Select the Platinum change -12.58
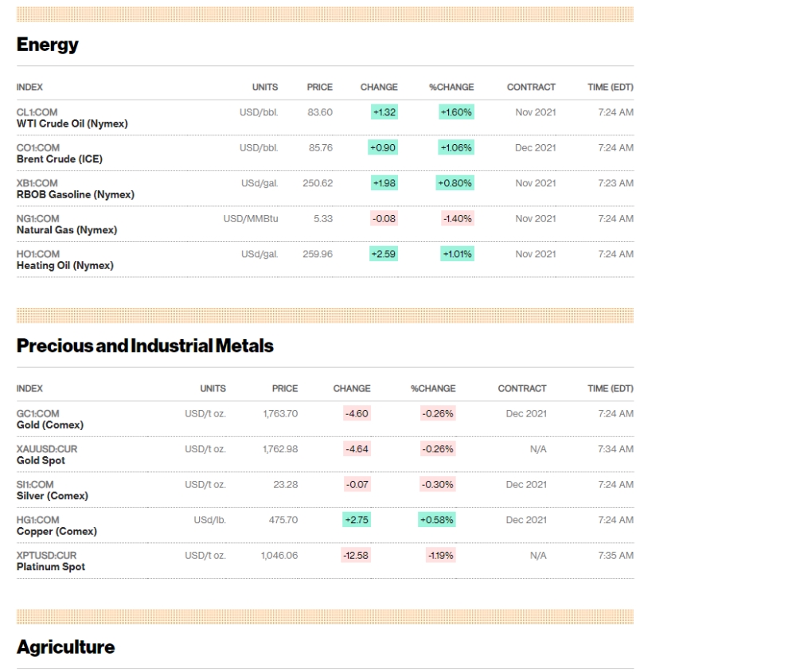The width and height of the screenshot is (796, 672). (356, 555)
